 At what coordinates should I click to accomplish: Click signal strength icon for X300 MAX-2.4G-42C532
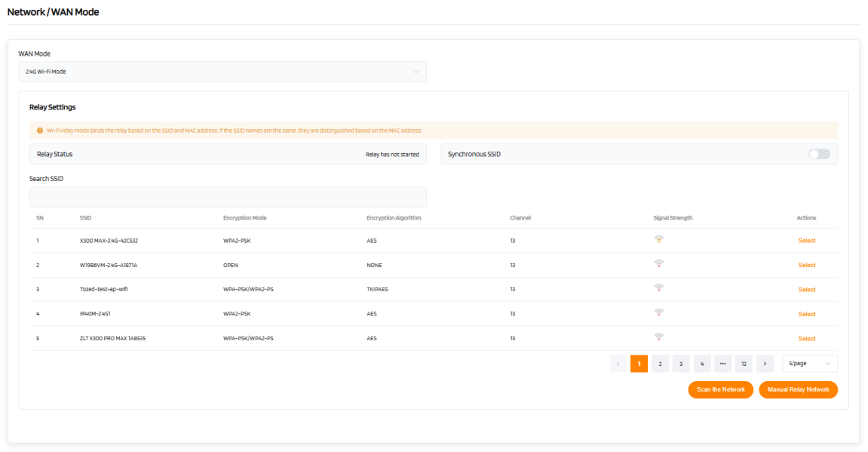[658, 240]
